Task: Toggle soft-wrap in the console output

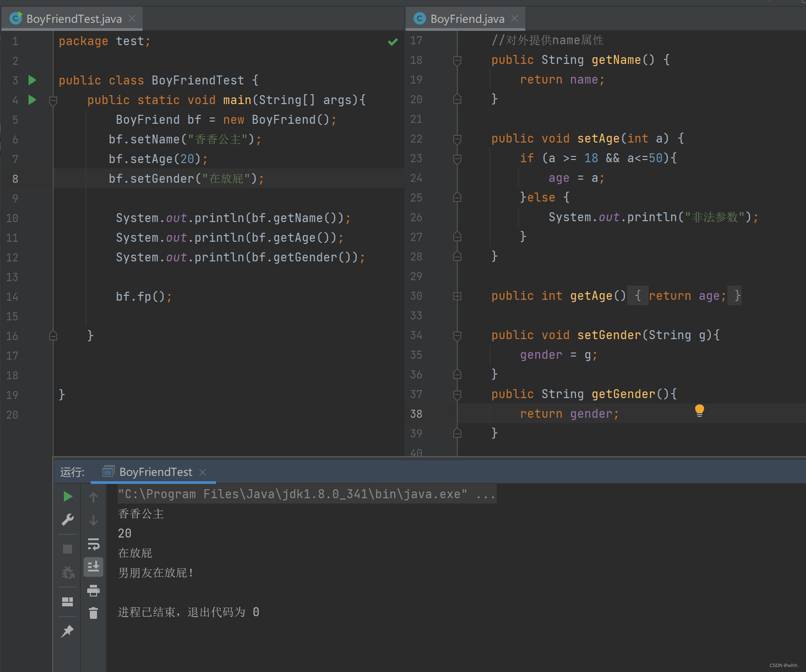Action: click(x=93, y=544)
